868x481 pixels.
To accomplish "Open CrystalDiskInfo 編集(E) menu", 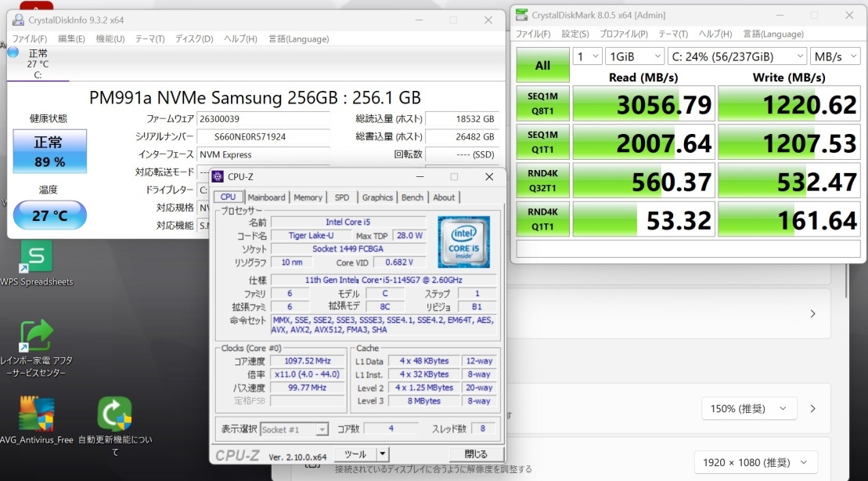I will [71, 39].
